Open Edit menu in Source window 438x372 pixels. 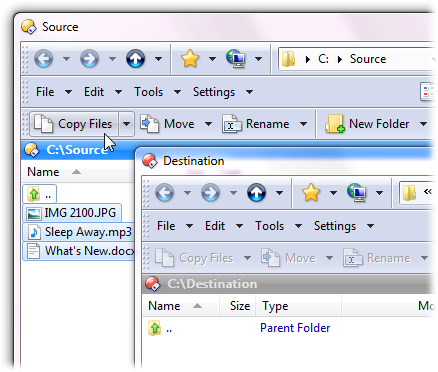[94, 92]
